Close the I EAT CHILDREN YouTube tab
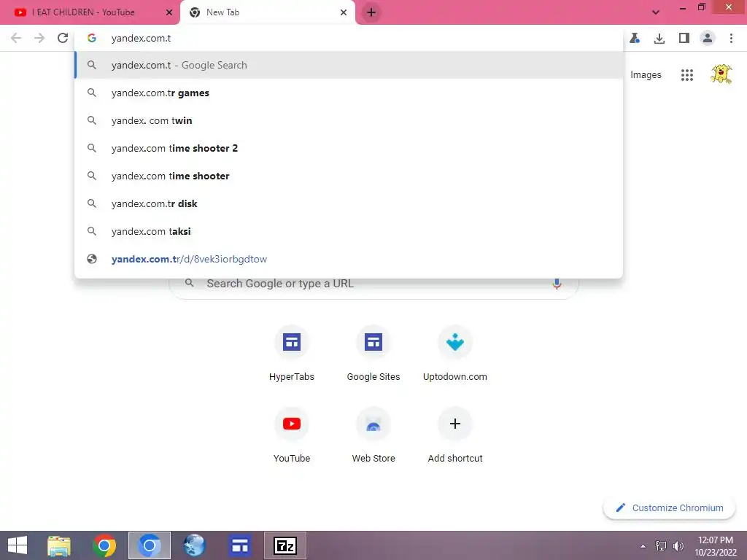 pos(169,12)
